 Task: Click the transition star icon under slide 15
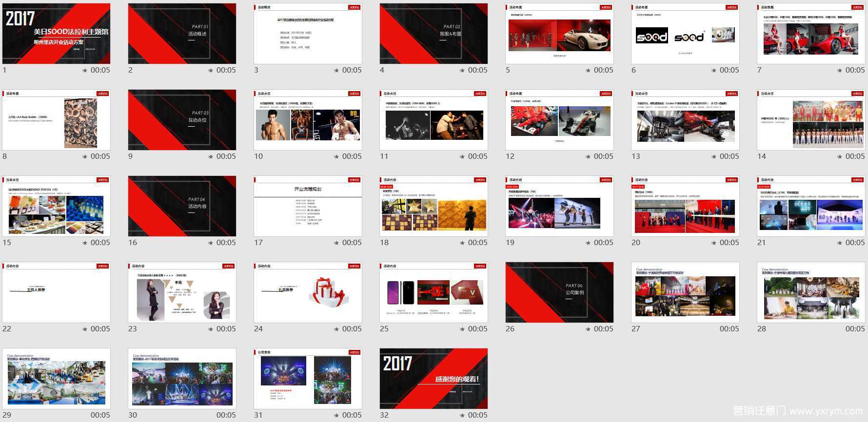coord(85,243)
